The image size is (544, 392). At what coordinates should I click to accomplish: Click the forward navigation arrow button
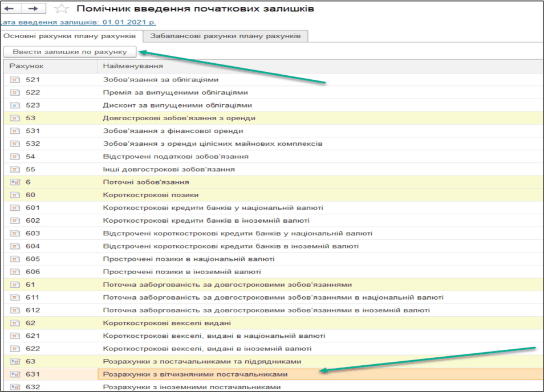coord(33,9)
